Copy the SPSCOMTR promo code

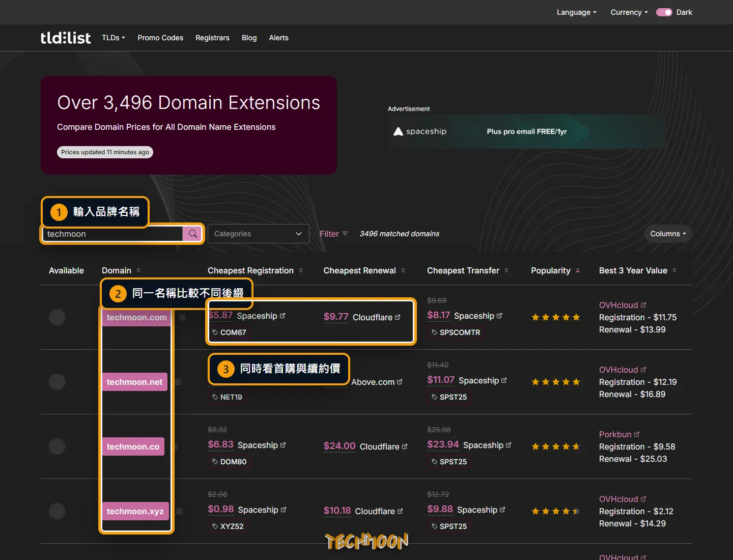[x=456, y=332]
